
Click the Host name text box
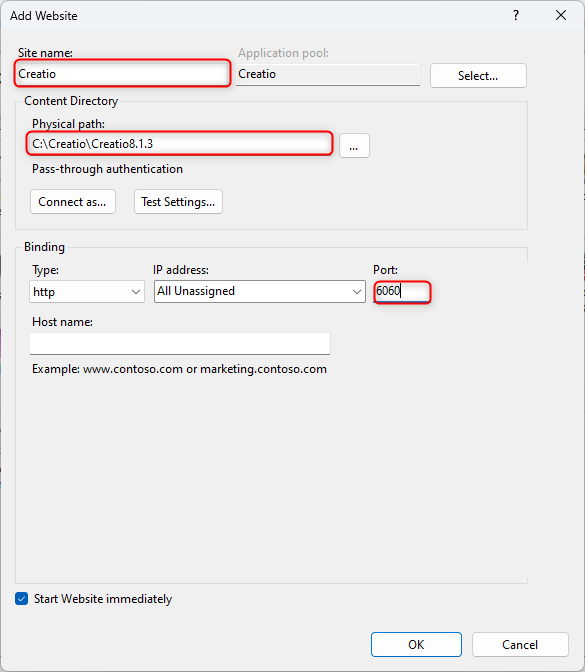point(180,344)
